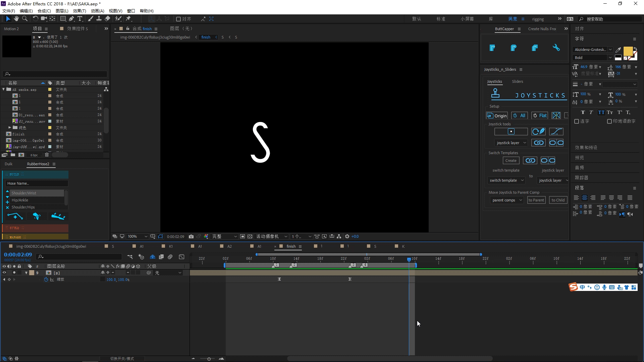Open the ButtCapper wrench settings icon

(556, 48)
